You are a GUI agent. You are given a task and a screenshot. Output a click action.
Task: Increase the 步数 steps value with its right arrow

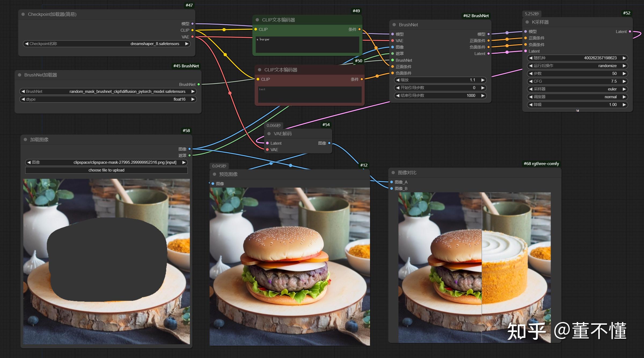pos(624,74)
